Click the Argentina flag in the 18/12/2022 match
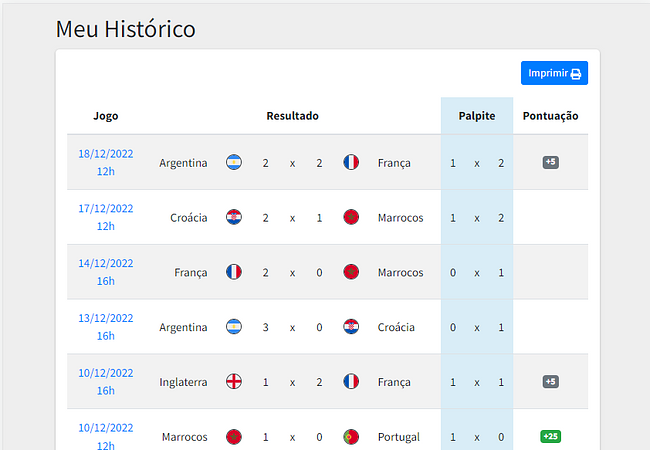 point(234,162)
